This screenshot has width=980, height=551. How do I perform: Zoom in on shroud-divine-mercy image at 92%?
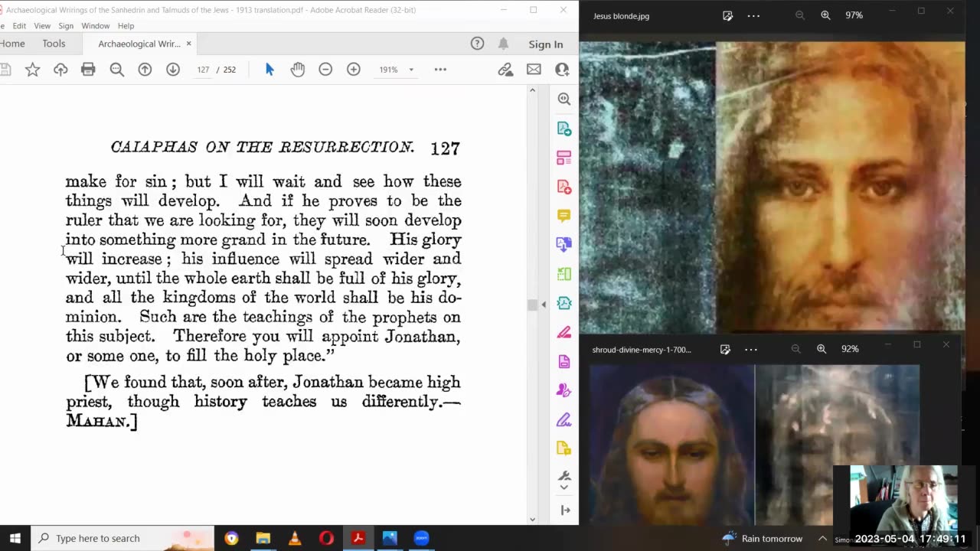tap(822, 349)
